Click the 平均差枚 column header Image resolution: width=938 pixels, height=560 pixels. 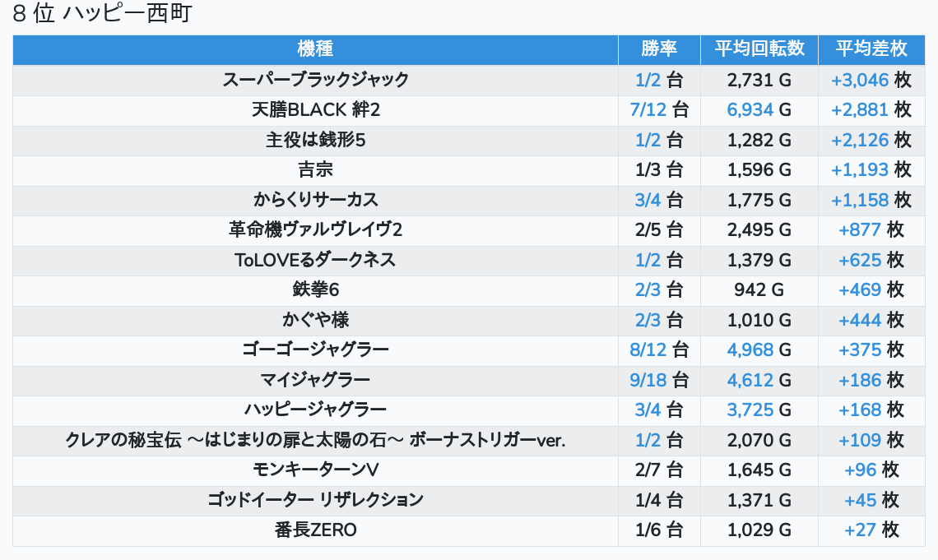(871, 49)
